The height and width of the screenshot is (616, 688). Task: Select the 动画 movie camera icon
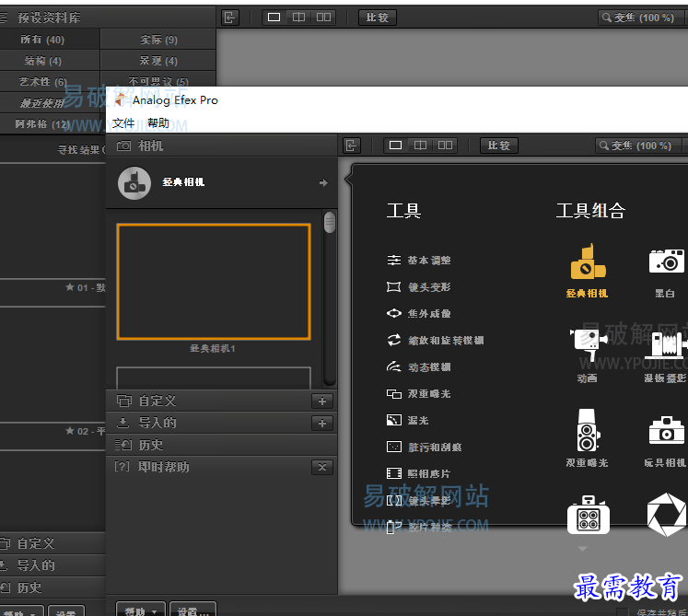click(x=587, y=346)
